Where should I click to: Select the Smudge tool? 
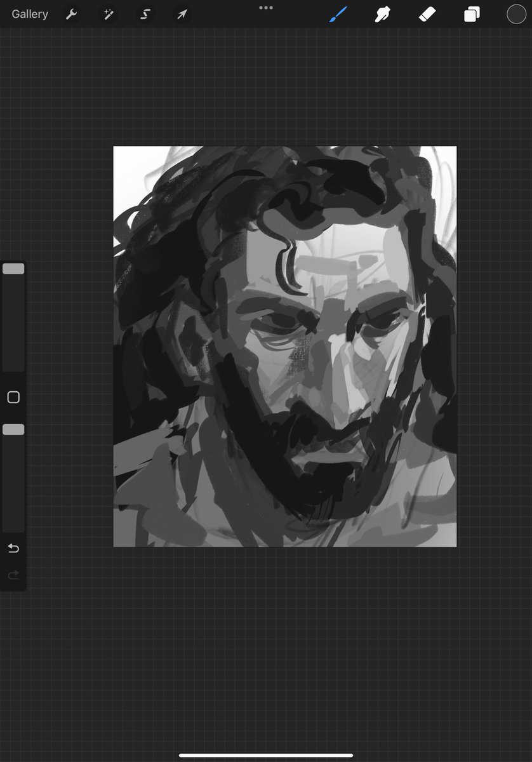382,14
